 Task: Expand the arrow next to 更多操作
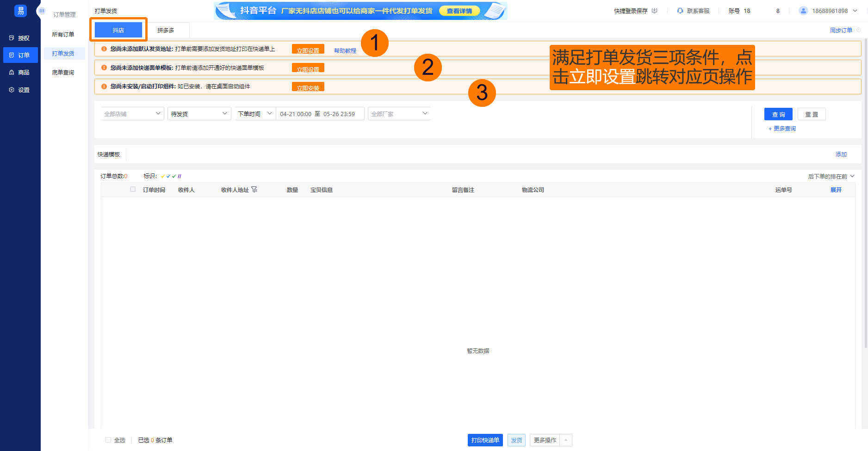click(566, 440)
